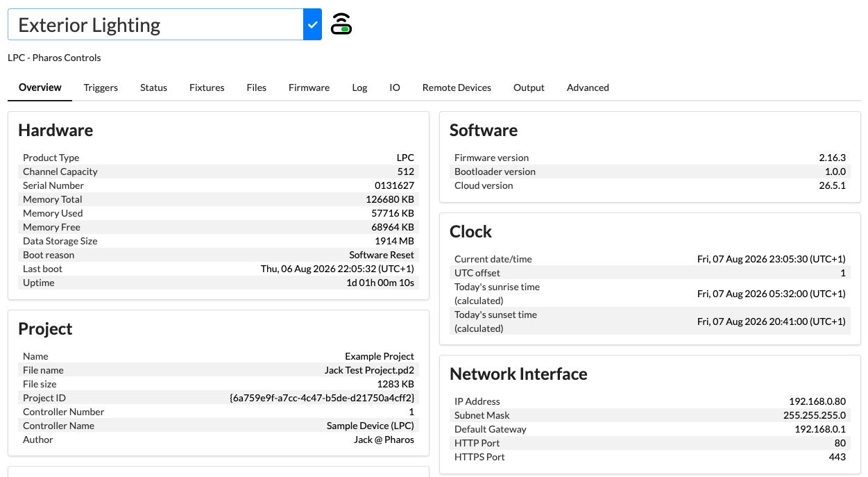Click the 'Software Reset' boot reason value
868x477 pixels.
[x=382, y=255]
